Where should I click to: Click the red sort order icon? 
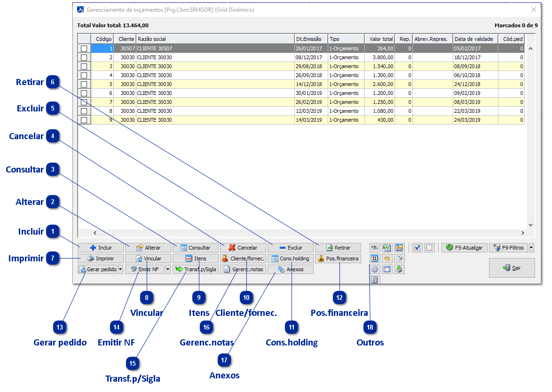click(x=375, y=259)
